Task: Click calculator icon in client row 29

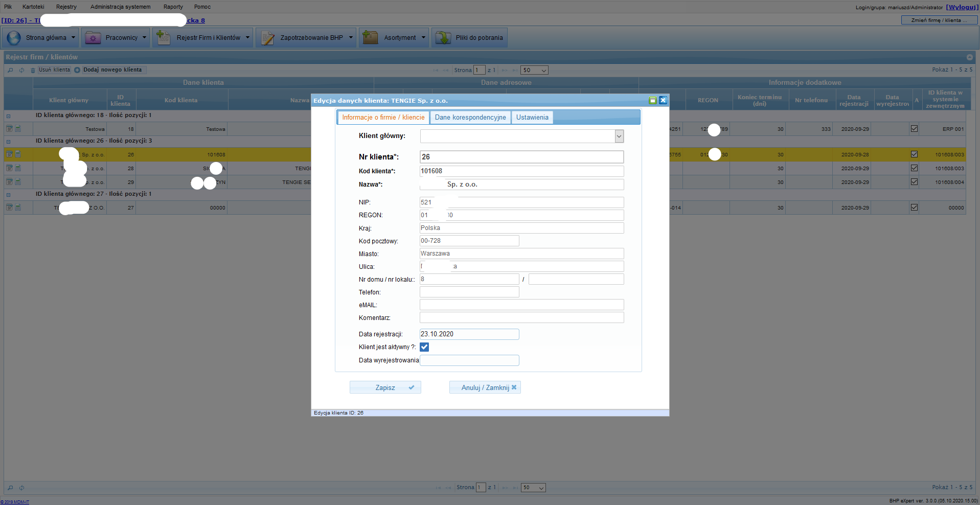Action: 18,182
